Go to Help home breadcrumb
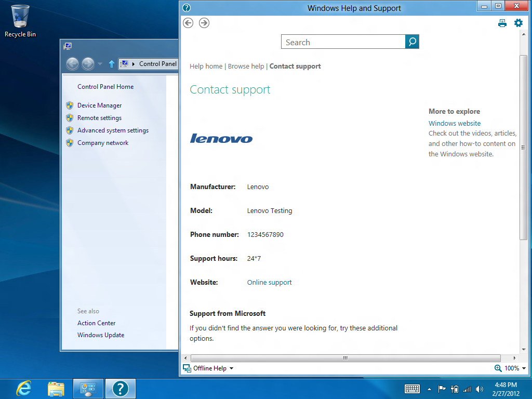 tap(206, 66)
